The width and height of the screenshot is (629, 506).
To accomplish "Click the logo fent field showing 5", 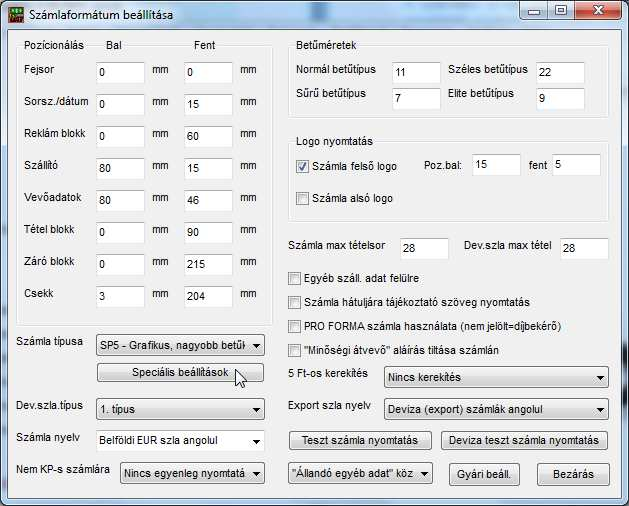I will (576, 165).
